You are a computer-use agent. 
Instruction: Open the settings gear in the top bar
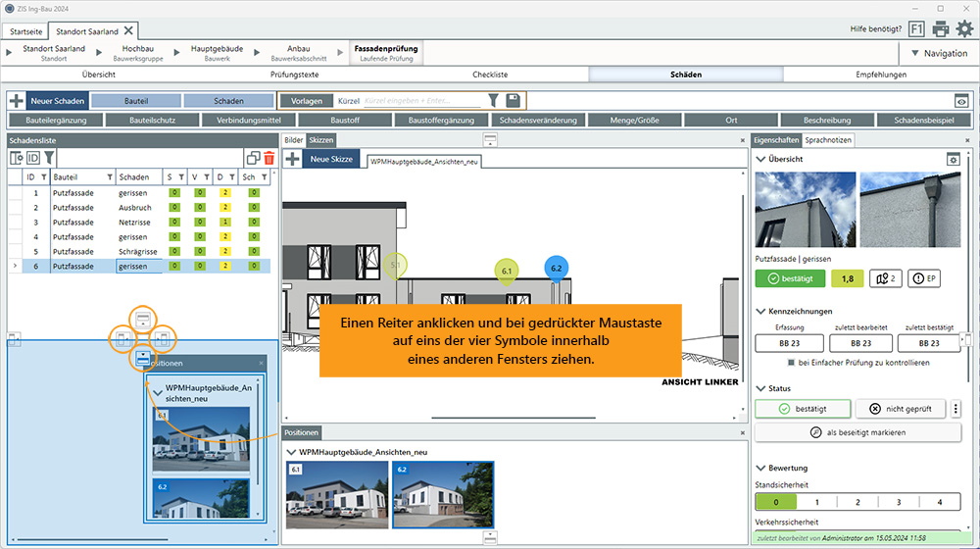tap(964, 29)
